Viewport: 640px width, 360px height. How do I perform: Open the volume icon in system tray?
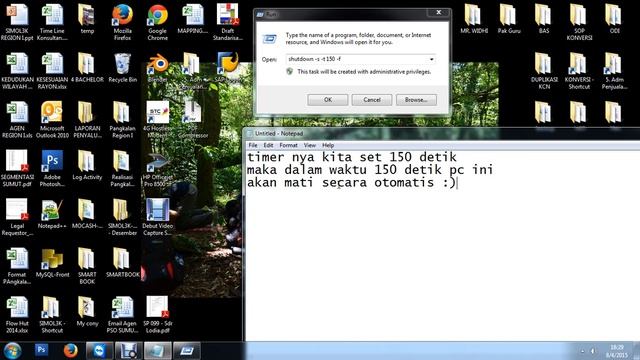click(593, 351)
